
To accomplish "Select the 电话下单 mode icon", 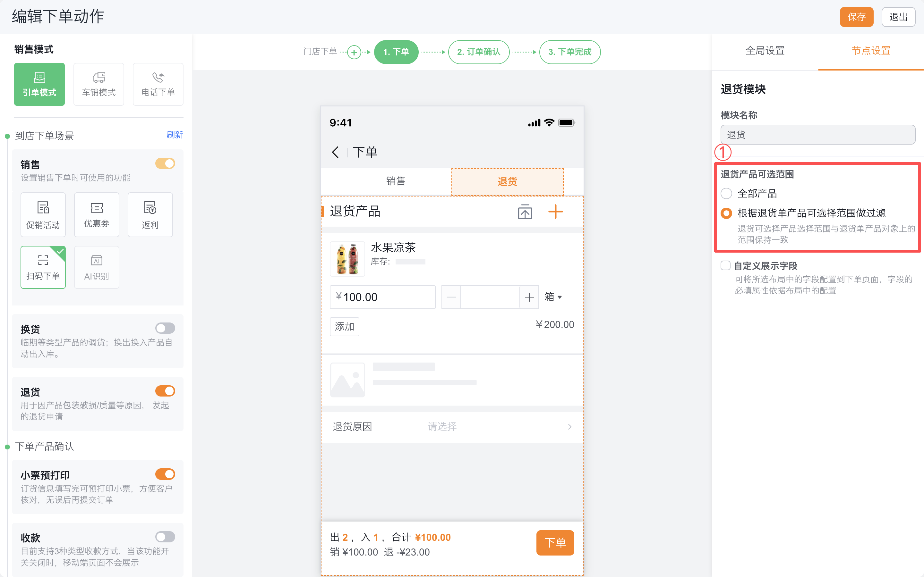I will (x=158, y=84).
